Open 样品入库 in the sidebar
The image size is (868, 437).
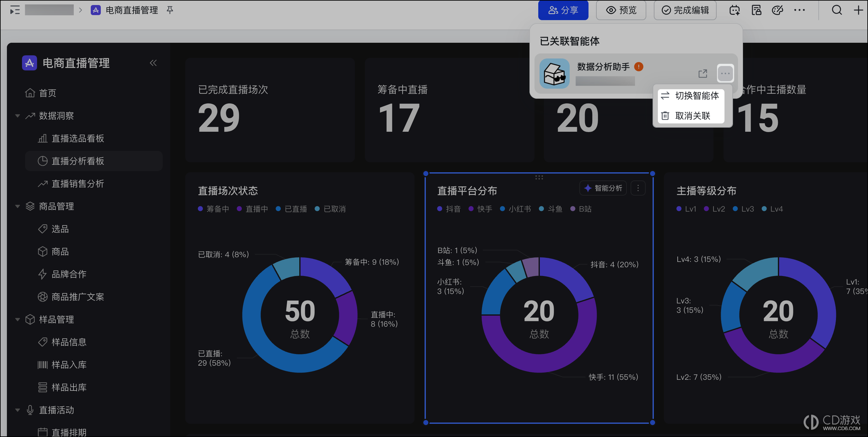(94, 364)
